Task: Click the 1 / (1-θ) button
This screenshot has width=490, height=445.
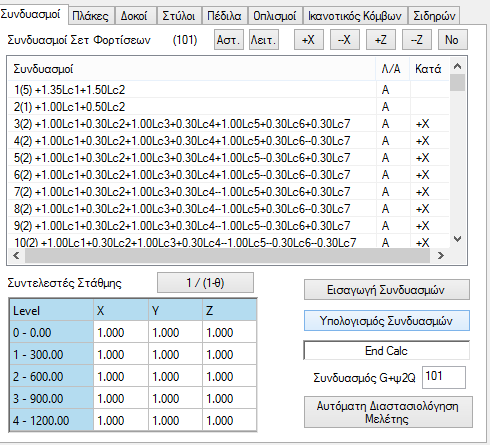Action: pos(205,283)
